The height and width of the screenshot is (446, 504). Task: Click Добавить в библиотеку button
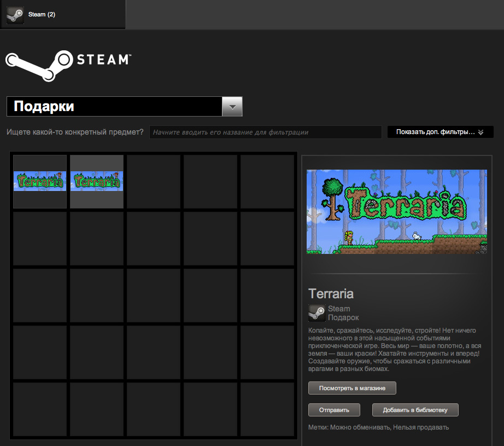click(415, 410)
